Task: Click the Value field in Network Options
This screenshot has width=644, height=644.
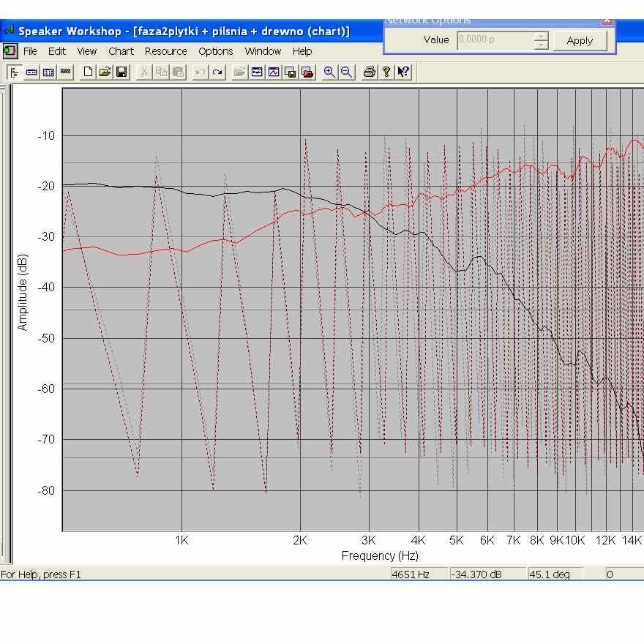Action: [495, 40]
